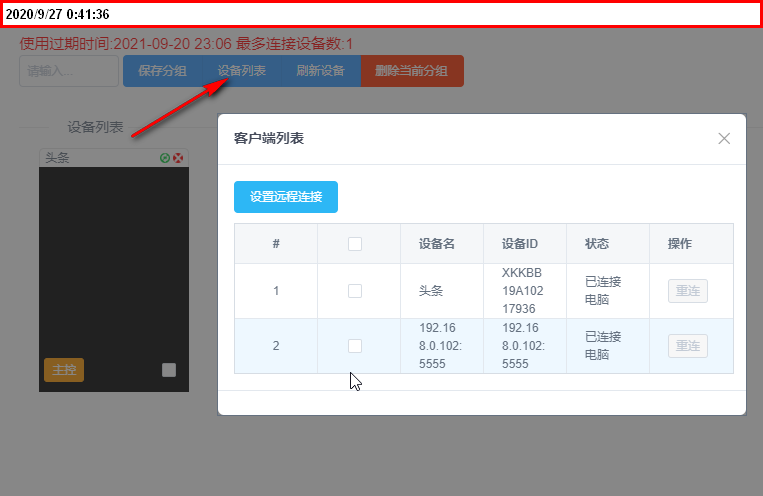This screenshot has width=763, height=496.
Task: Click the orange 主控 button
Action: click(x=64, y=370)
